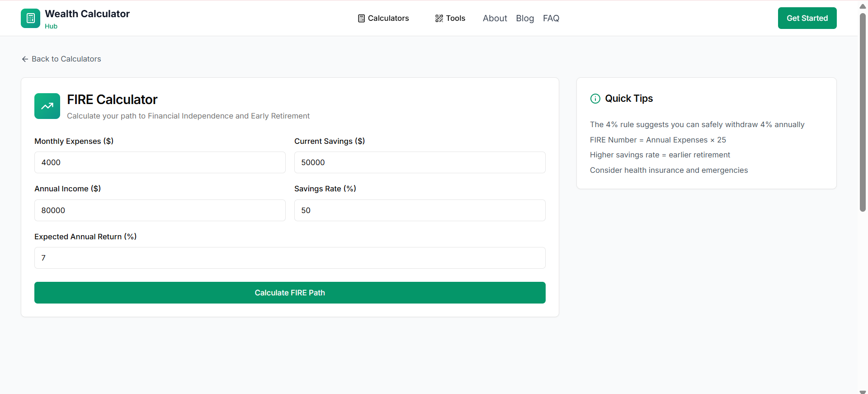Click the 'Annual Income ($)' label
Viewport: 868px width, 394px height.
coord(68,189)
